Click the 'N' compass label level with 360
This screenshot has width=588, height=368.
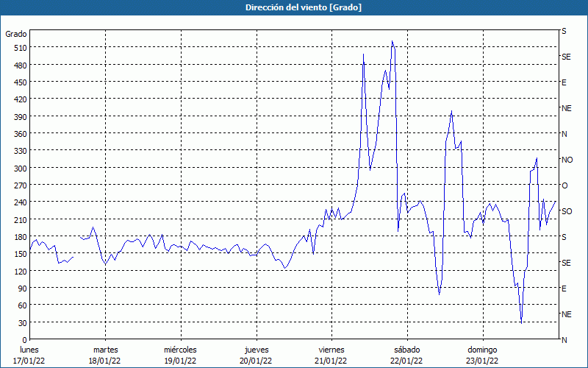(564, 134)
